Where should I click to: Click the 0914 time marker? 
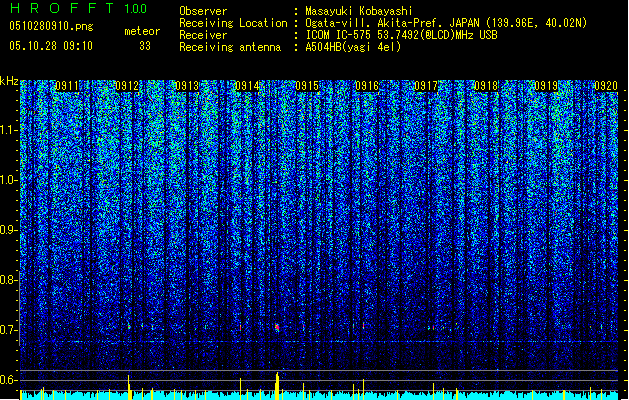tap(247, 86)
